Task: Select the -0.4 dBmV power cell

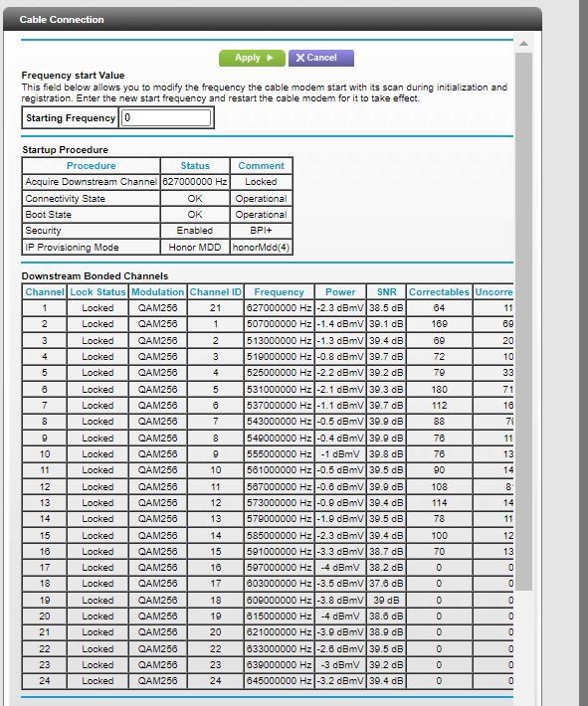Action: tap(340, 439)
